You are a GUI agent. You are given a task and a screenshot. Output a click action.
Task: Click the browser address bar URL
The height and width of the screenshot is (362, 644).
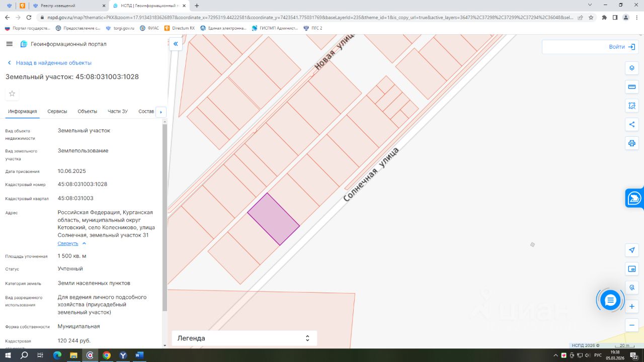(x=310, y=17)
